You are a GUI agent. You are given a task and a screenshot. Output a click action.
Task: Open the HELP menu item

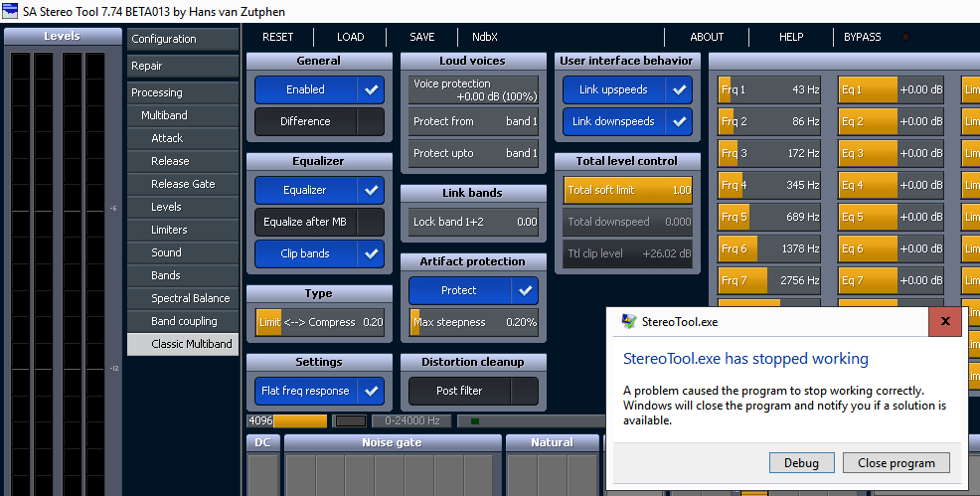coord(791,37)
